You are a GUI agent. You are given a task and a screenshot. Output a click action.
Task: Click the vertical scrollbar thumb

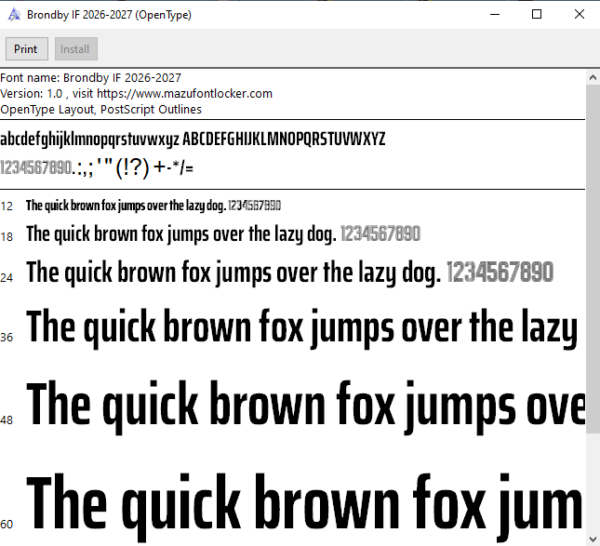tap(593, 259)
